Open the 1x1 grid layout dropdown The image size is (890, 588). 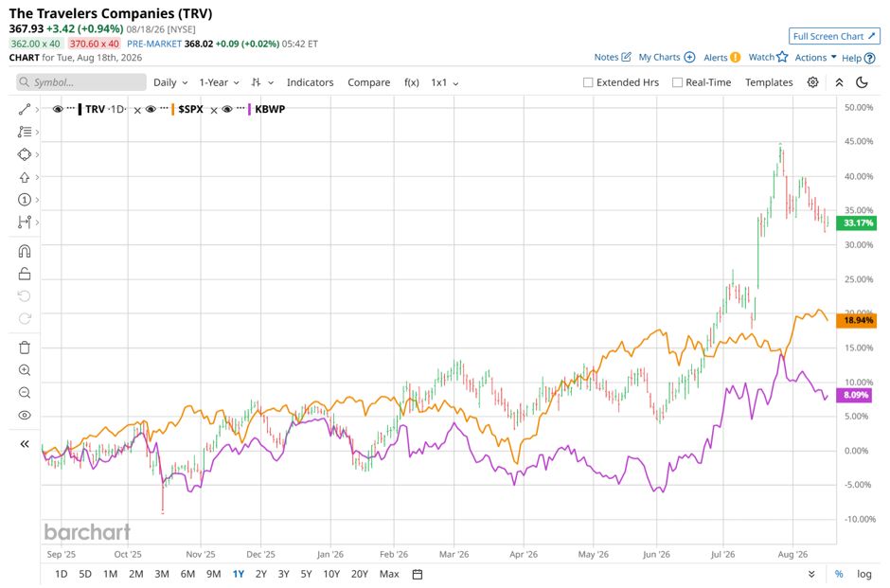tap(444, 82)
